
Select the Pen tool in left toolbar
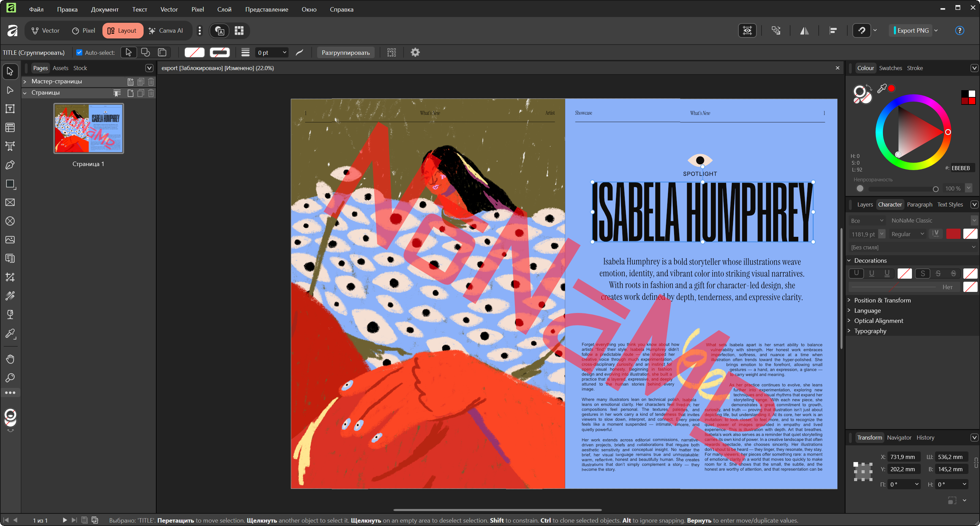coord(10,165)
